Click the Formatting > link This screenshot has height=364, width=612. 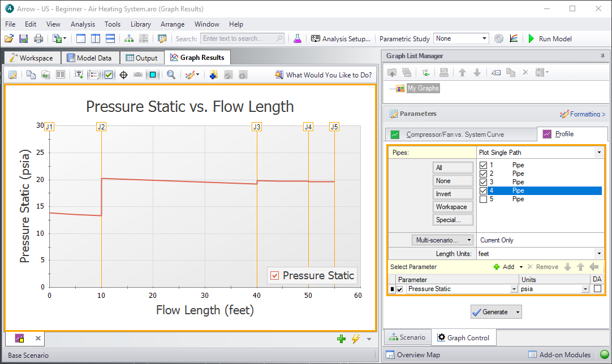tap(583, 114)
